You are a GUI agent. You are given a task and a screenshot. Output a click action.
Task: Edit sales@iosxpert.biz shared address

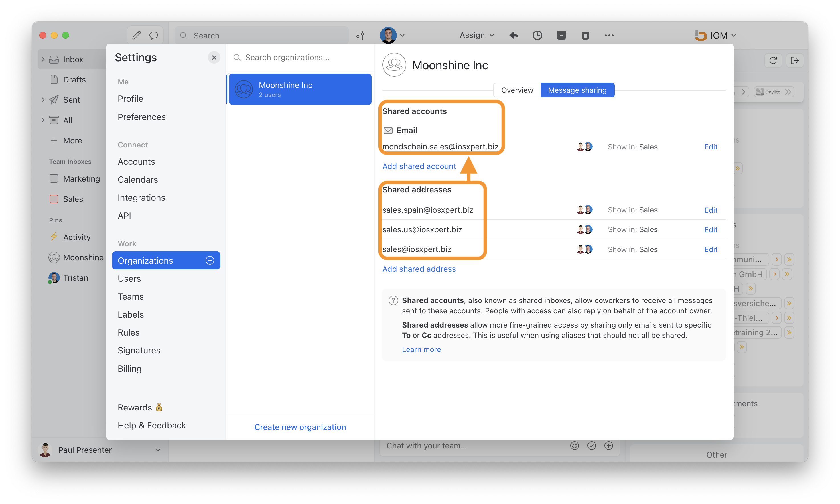711,249
